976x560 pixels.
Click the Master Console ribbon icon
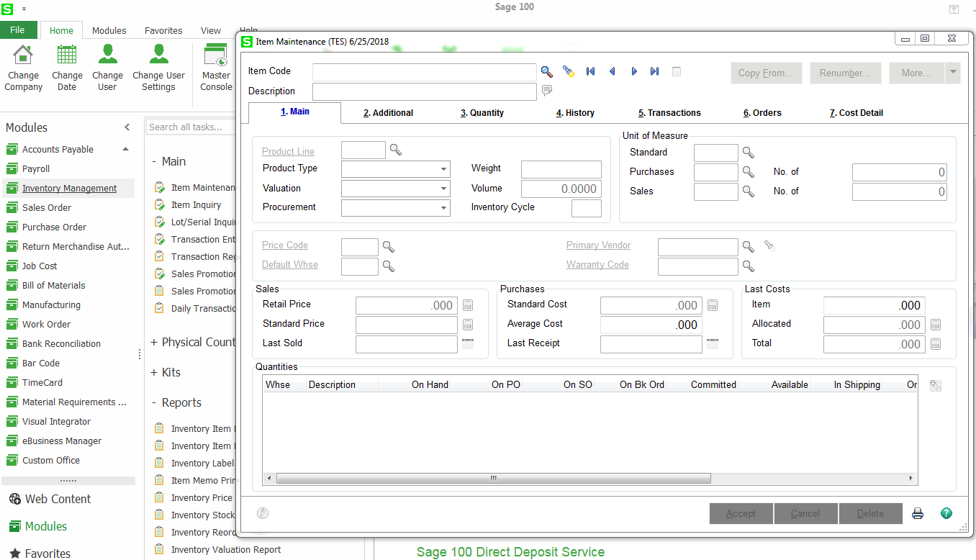[215, 63]
